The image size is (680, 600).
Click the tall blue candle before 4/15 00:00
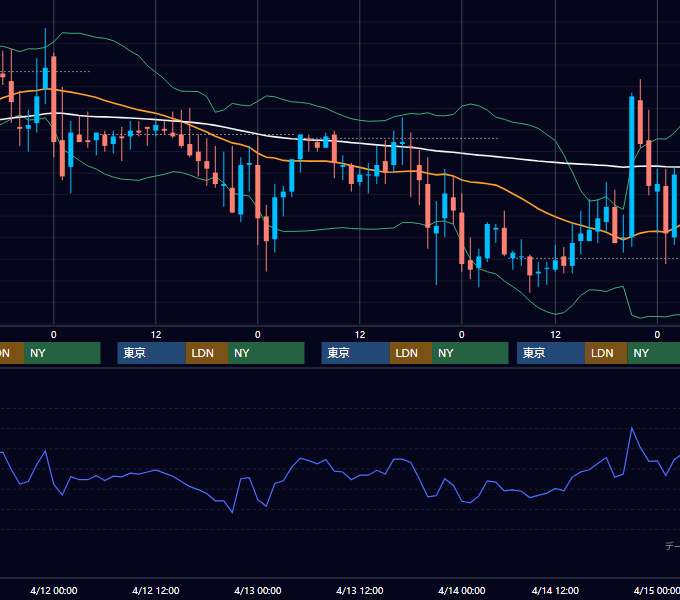pyautogui.click(x=632, y=167)
